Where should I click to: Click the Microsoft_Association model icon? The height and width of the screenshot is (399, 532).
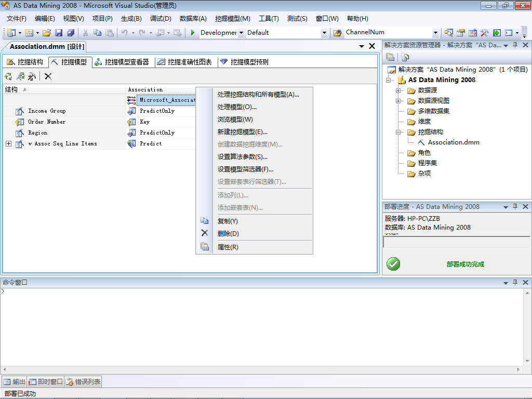[131, 100]
